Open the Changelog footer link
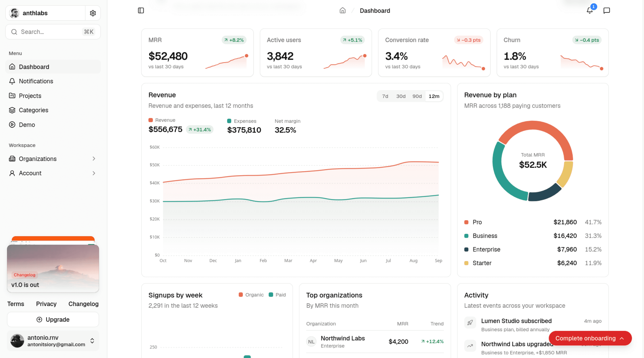The height and width of the screenshot is (358, 644). (83, 304)
